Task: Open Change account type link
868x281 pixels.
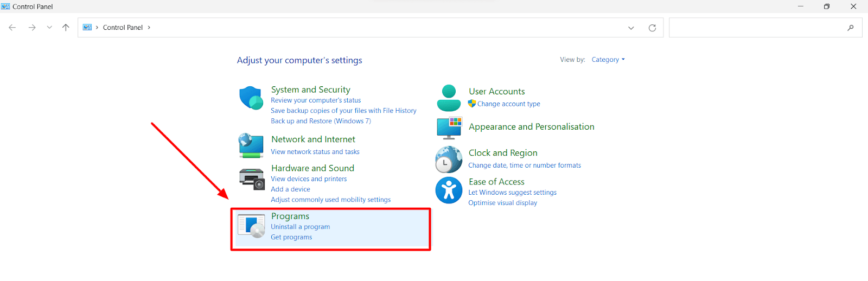Action: [508, 104]
